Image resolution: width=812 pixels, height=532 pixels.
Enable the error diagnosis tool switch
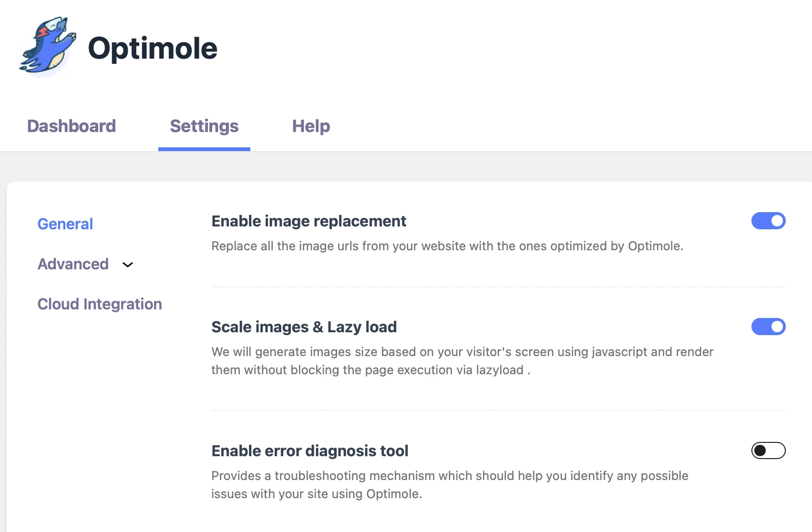(768, 450)
